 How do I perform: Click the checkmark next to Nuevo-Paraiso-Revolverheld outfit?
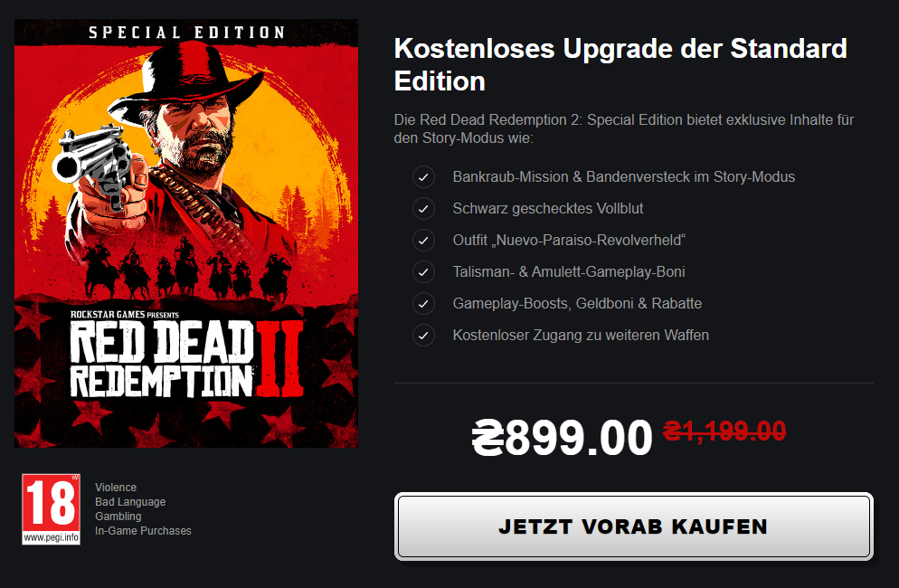coord(423,241)
